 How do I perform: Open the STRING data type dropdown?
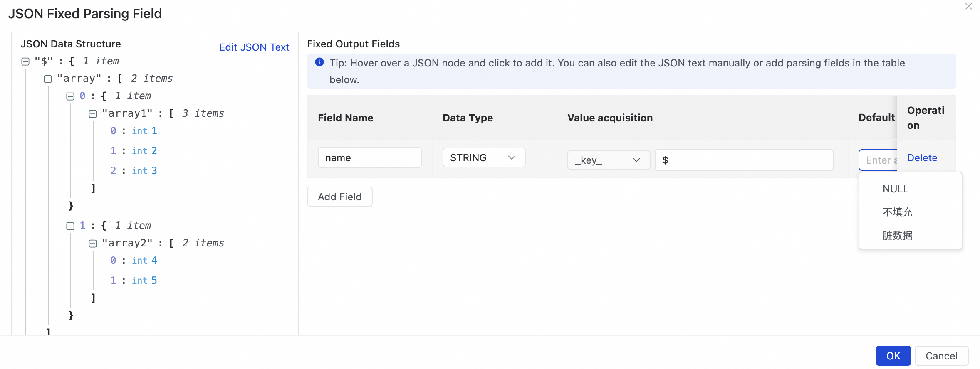484,158
